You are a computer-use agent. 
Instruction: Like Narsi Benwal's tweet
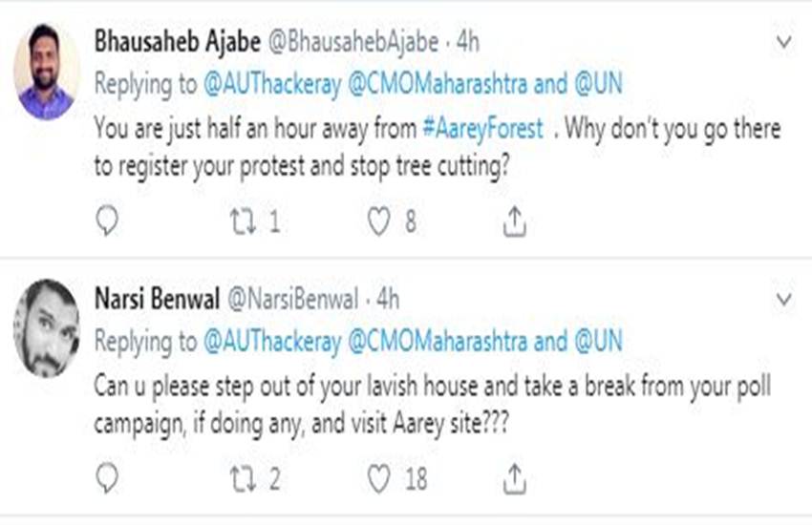[379, 477]
